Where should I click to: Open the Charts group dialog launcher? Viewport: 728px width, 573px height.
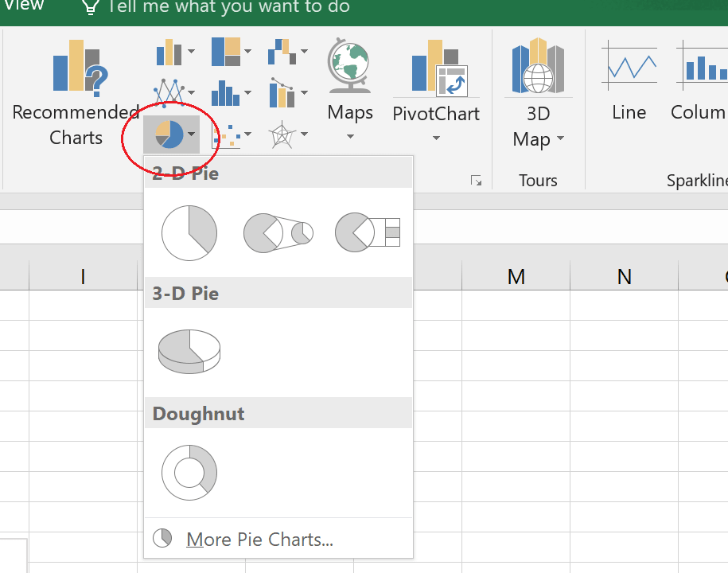(x=476, y=181)
